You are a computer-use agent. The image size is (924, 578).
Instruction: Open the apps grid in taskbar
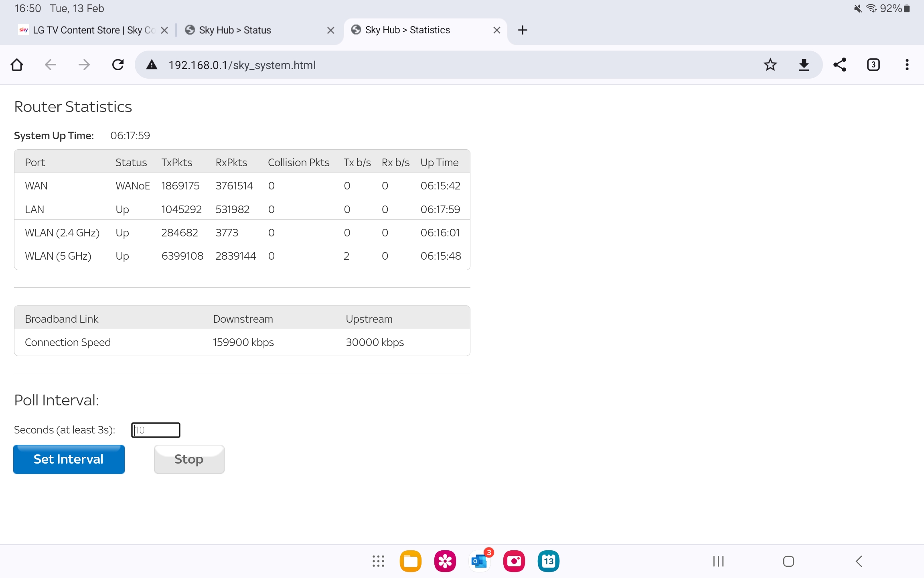click(378, 561)
